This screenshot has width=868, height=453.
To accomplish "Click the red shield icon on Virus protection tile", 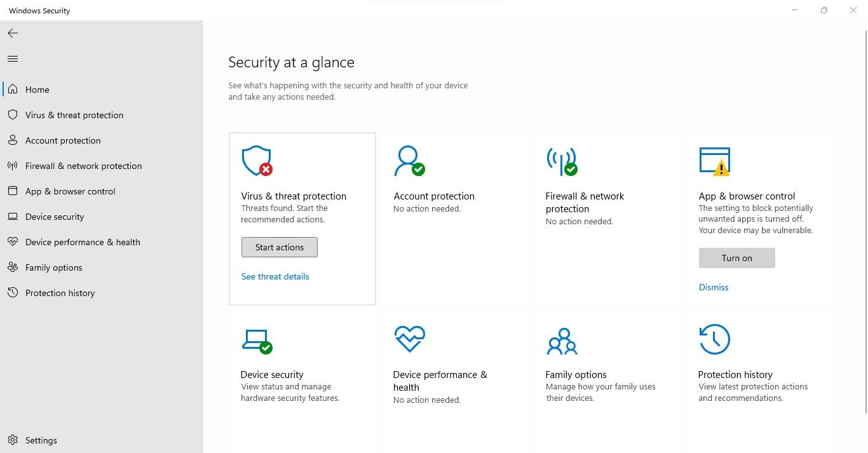I will coord(256,161).
